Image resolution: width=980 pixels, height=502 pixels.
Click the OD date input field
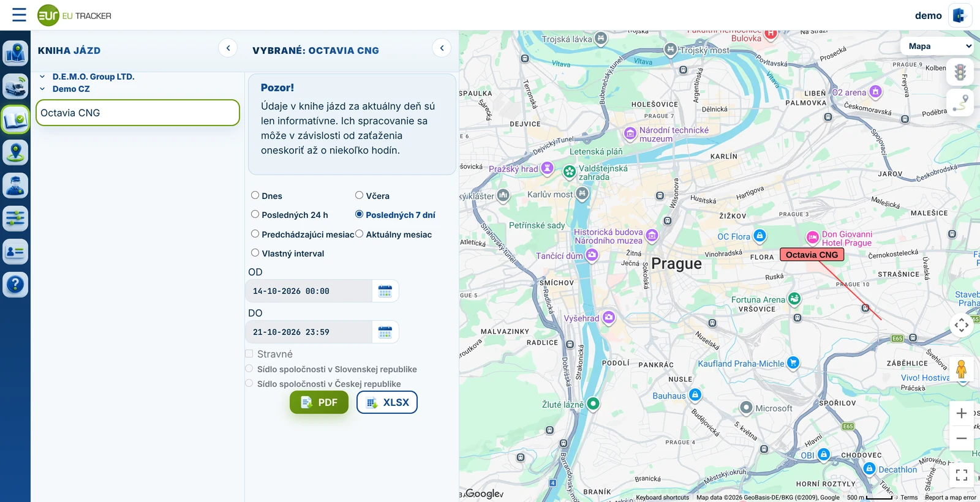click(309, 291)
